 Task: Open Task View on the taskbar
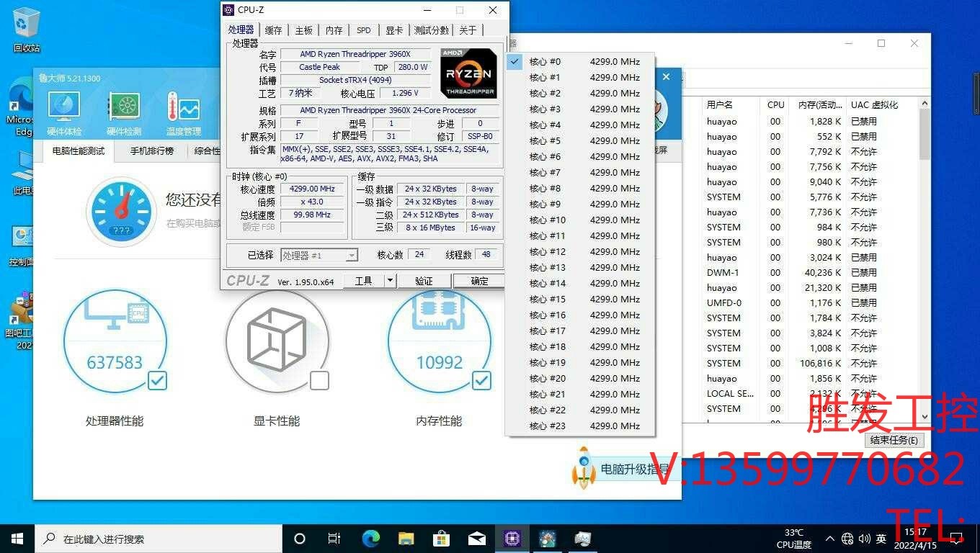[x=334, y=539]
